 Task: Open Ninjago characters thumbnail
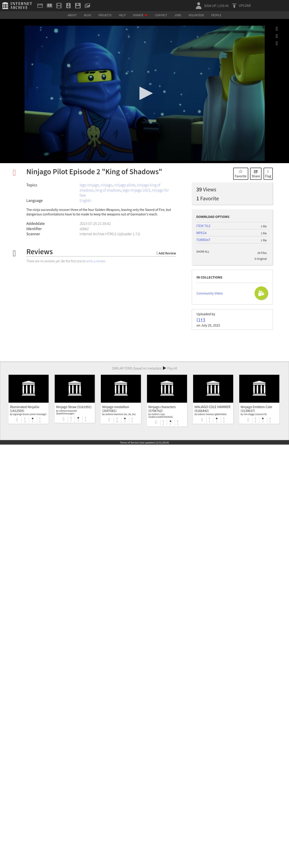(x=167, y=388)
